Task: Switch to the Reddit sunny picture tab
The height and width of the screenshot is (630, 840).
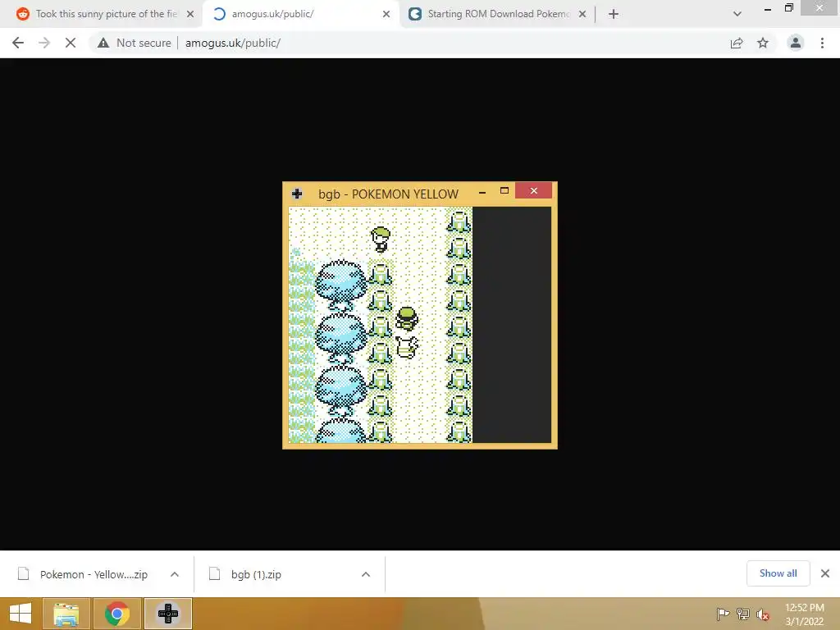Action: pyautogui.click(x=106, y=14)
